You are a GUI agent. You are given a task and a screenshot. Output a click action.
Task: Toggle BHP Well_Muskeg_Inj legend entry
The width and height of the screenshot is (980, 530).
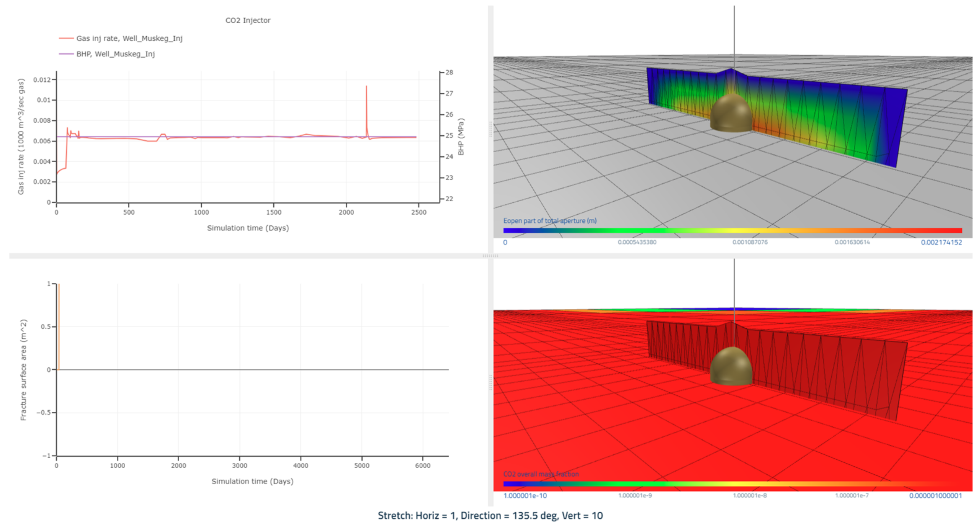(115, 54)
